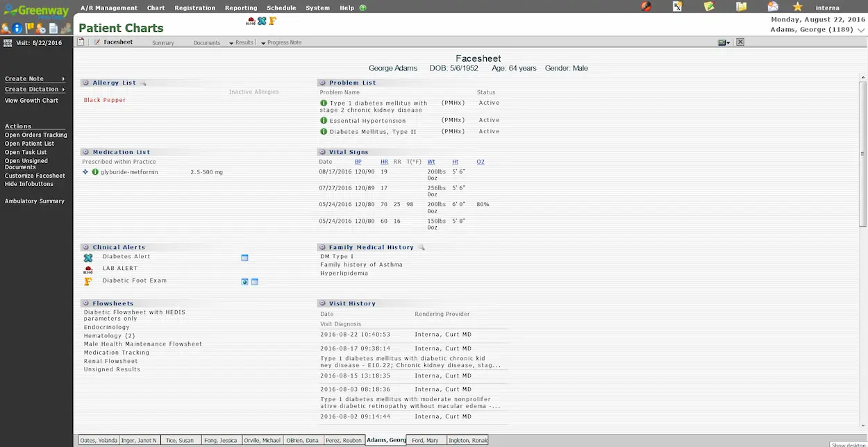Click the favorites star icon
The height and width of the screenshot is (447, 868).
coord(797,7)
